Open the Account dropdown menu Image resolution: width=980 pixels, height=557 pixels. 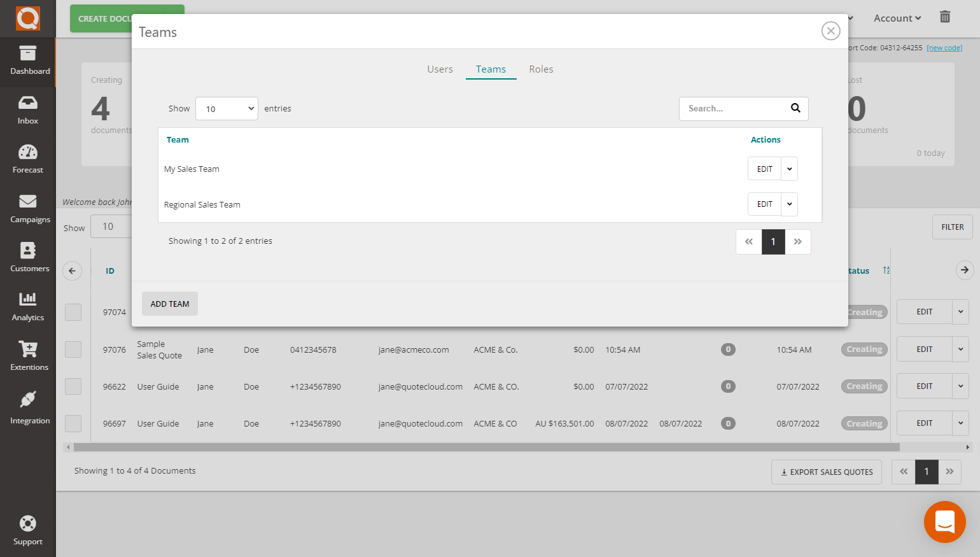click(x=897, y=18)
